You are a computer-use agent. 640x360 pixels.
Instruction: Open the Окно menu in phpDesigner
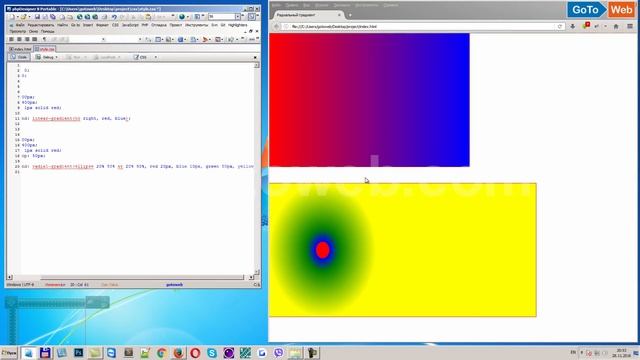[x=33, y=31]
